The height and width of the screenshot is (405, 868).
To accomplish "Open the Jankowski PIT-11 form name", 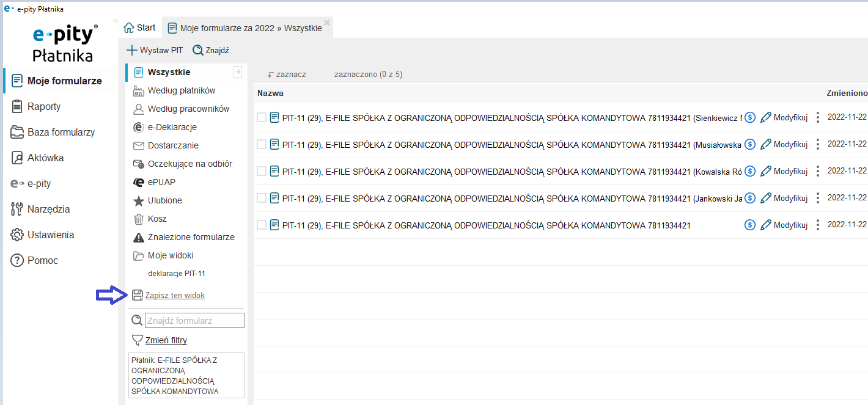I will 512,199.
